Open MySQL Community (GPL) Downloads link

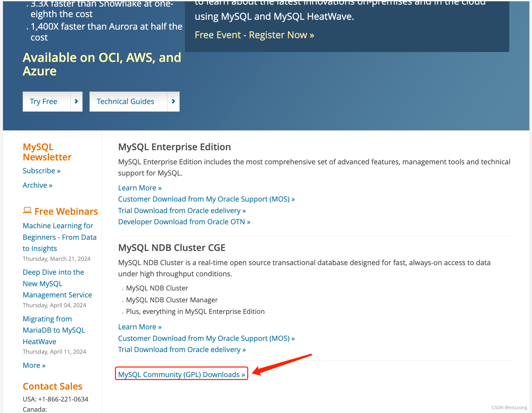(182, 374)
